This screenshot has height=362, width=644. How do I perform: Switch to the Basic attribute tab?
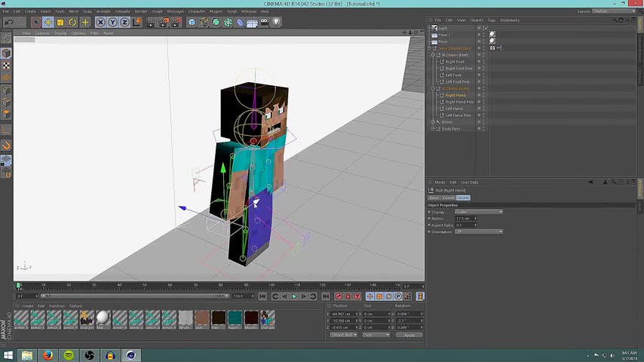click(x=434, y=198)
